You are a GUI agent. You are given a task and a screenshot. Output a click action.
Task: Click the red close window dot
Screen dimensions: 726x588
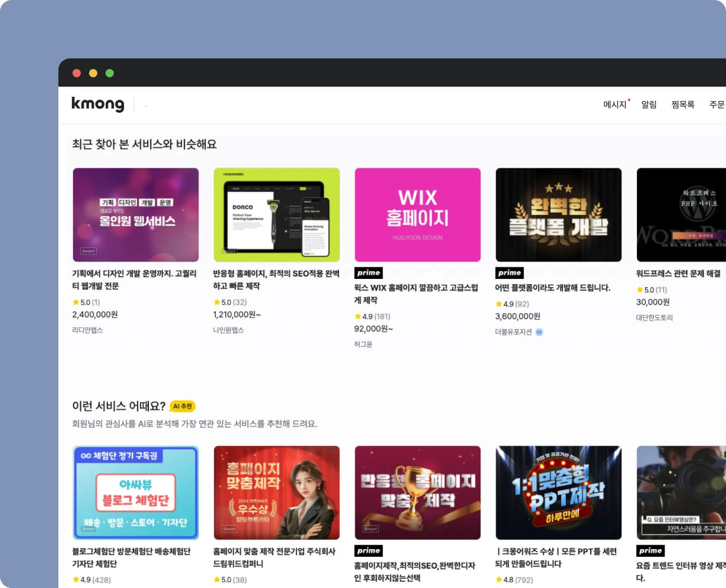click(x=77, y=73)
